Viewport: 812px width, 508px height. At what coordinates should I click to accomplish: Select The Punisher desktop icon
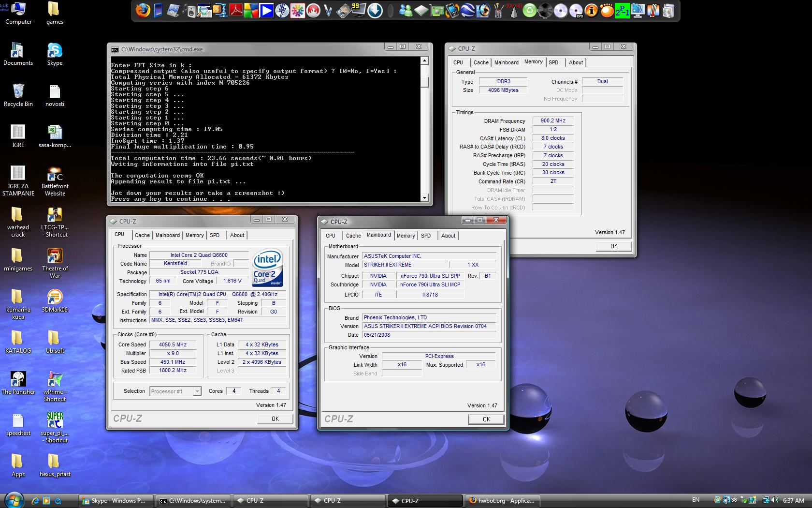point(18,383)
